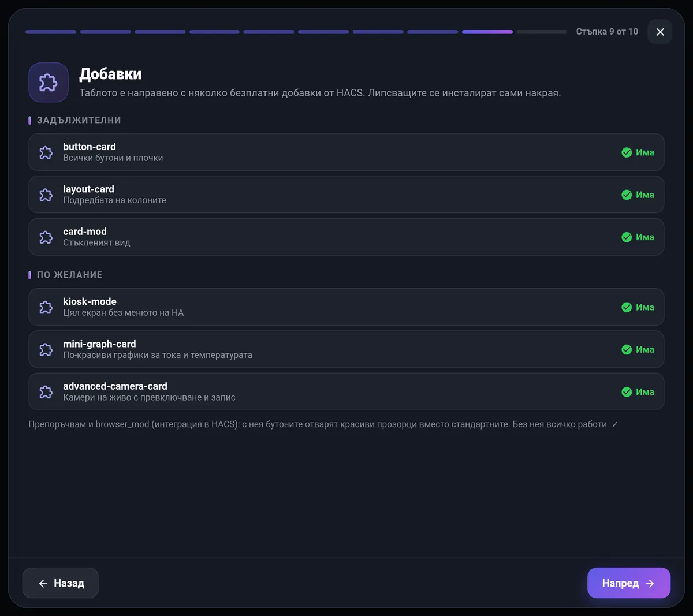Viewport: 693px width, 616px height.
Task: Click the description "Цял екран без менюто на HA"
Action: [123, 313]
